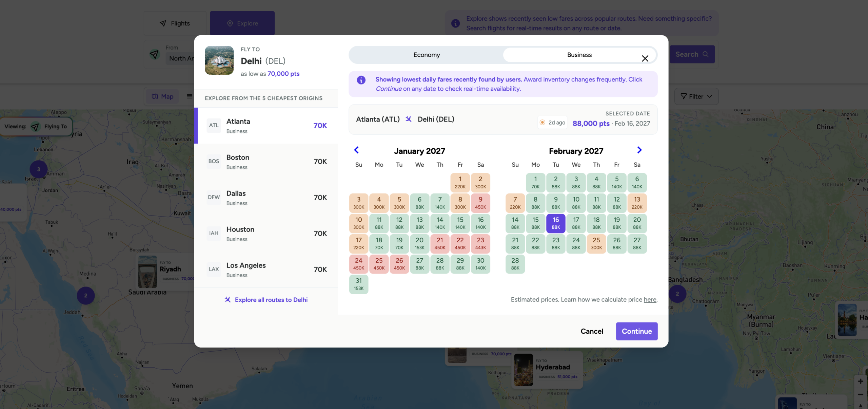Image resolution: width=868 pixels, height=409 pixels.
Task: Choose February 25 at 300K
Action: point(596,244)
